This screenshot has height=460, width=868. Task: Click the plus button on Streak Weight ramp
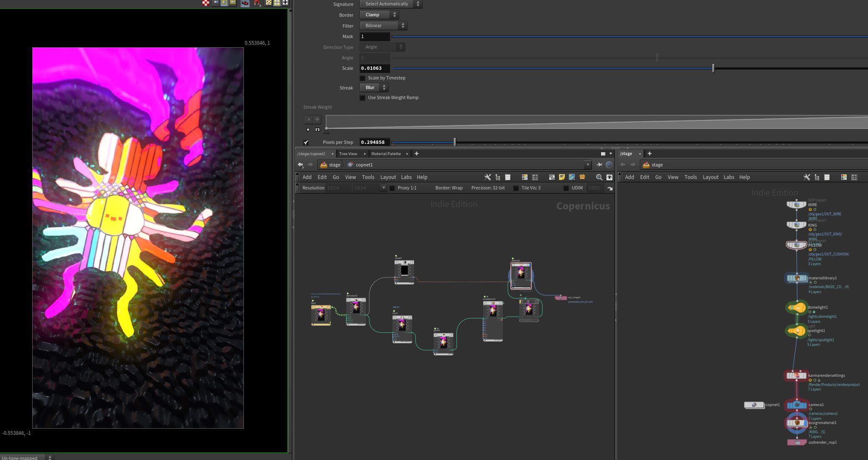point(317,120)
